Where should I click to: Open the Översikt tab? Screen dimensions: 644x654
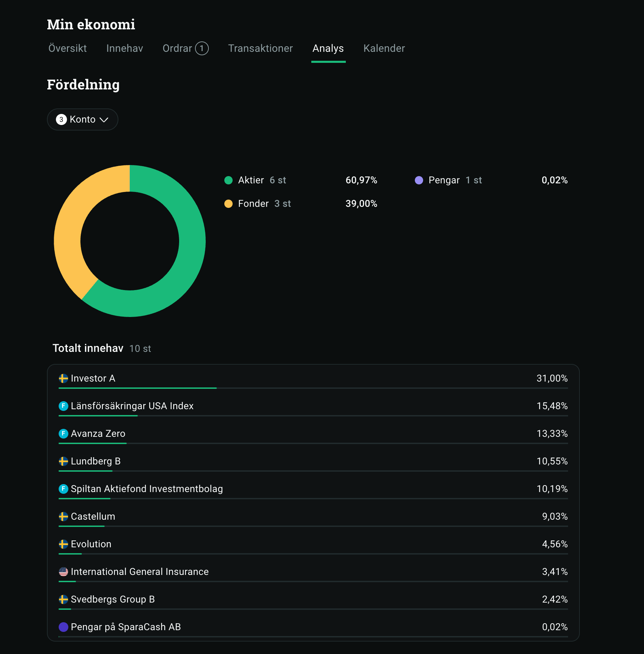point(68,48)
